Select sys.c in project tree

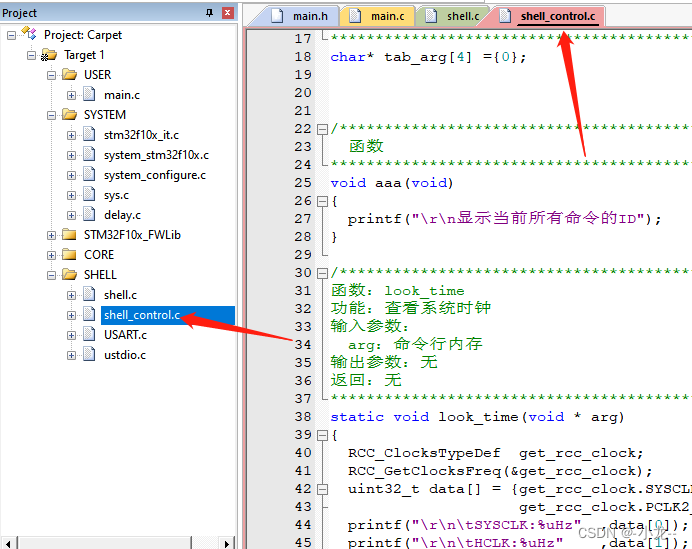(x=117, y=195)
